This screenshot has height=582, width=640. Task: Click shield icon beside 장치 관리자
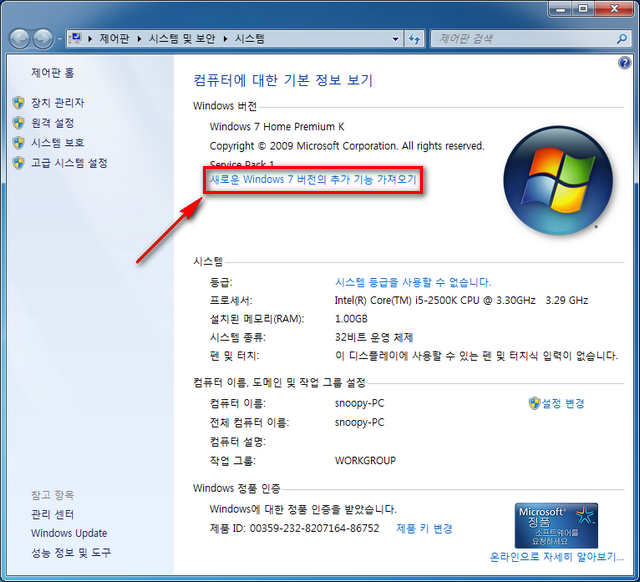18,103
